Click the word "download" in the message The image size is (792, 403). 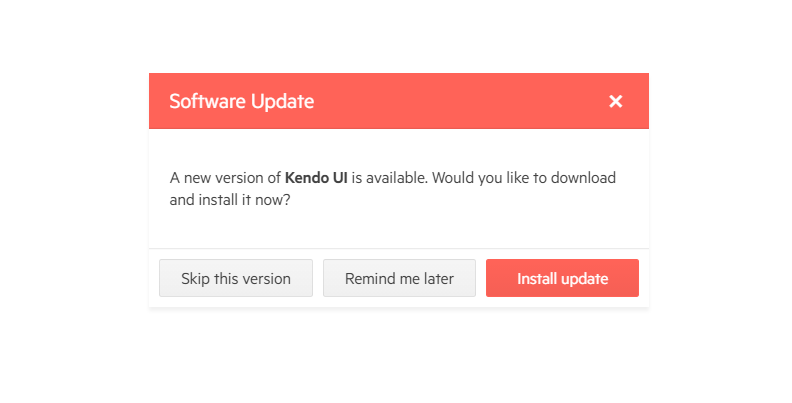pyautogui.click(x=583, y=178)
